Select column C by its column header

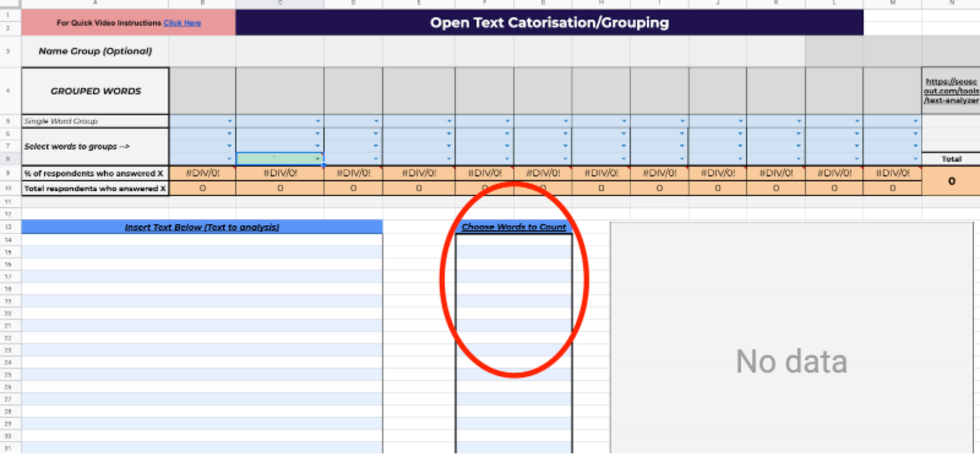[x=280, y=4]
